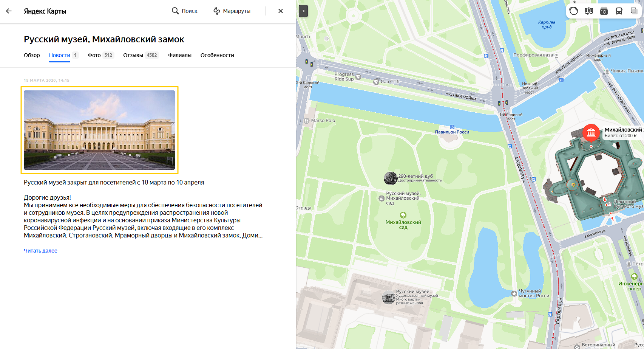Switch to the Филиалы tab
The height and width of the screenshot is (349, 644).
179,55
